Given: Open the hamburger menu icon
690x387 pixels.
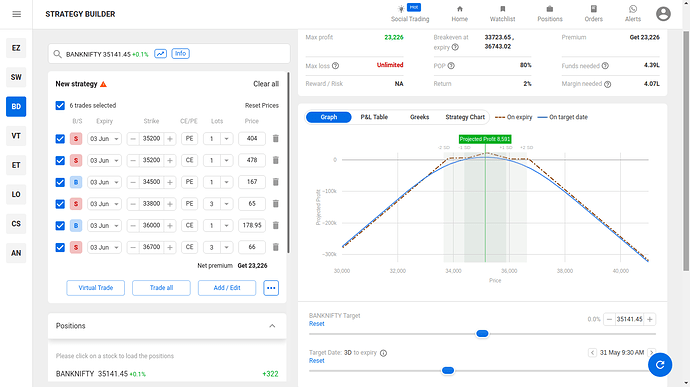Looking at the screenshot, I should (x=17, y=14).
